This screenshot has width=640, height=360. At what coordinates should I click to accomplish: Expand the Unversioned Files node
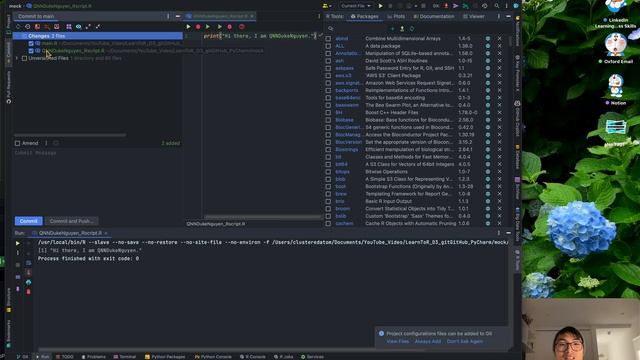(x=17, y=58)
